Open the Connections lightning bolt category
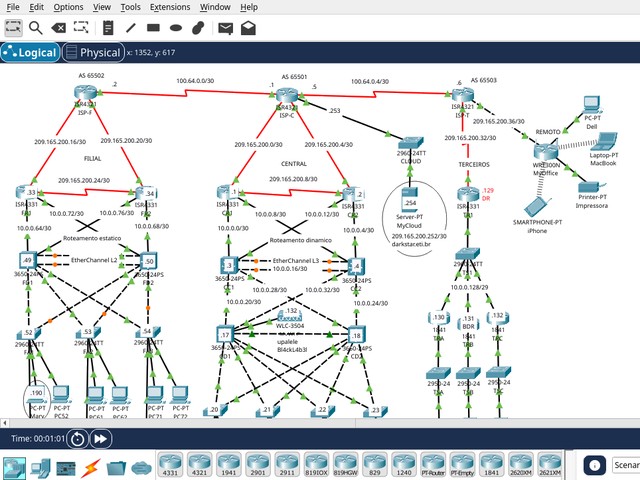 [89, 466]
